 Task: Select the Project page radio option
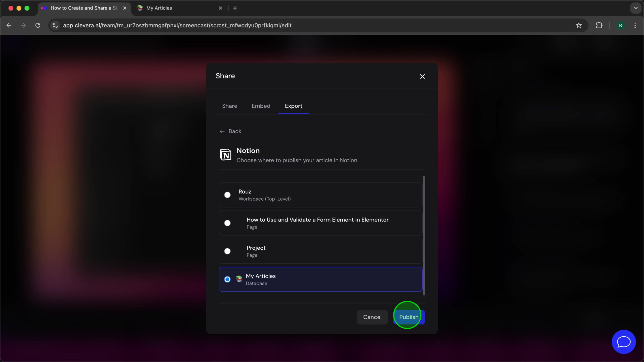[227, 251]
